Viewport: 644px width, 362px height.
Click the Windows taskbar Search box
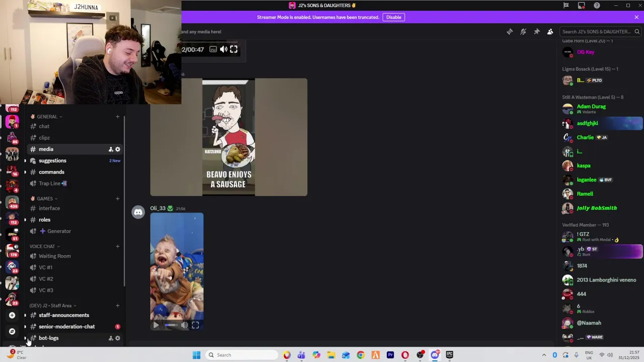coord(242,355)
